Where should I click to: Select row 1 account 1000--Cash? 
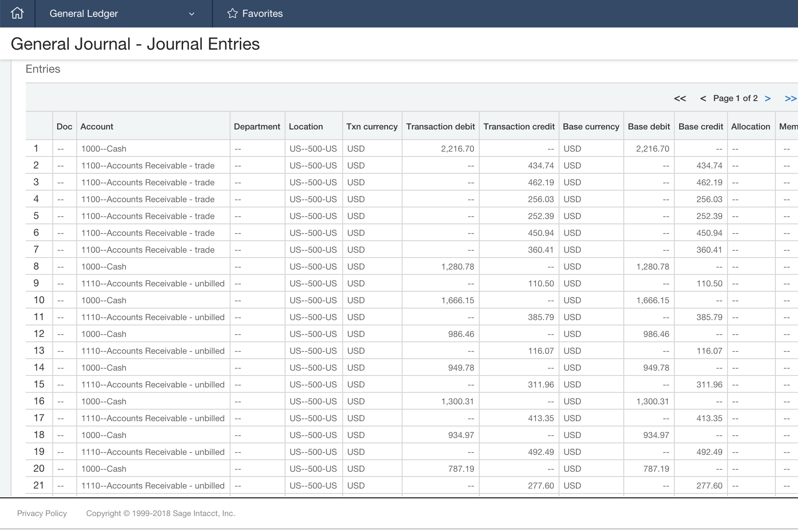[x=104, y=149]
